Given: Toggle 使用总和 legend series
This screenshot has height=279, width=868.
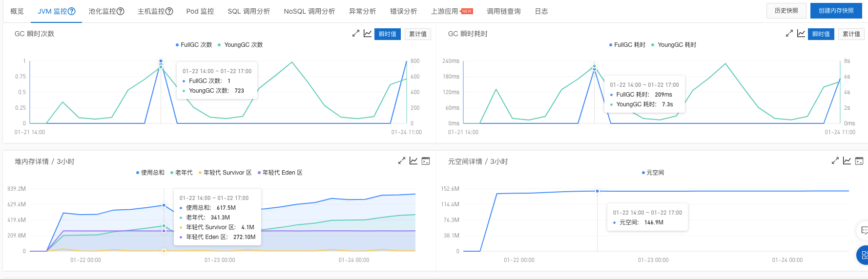Looking at the screenshot, I should 150,173.
